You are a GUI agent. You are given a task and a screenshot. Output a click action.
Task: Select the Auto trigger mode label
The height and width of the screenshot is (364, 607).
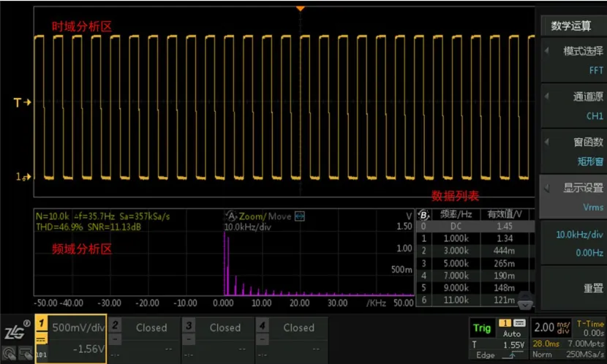(512, 334)
